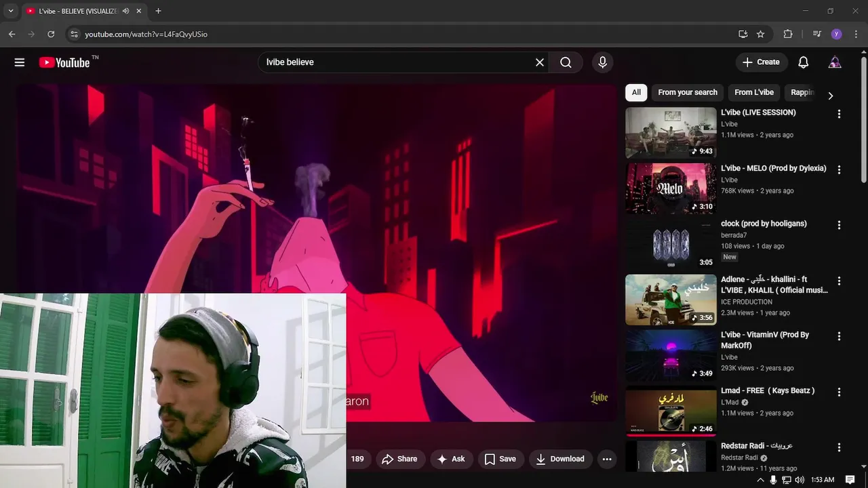This screenshot has height=488, width=868.
Task: Save the video to a playlist
Action: 500,459
